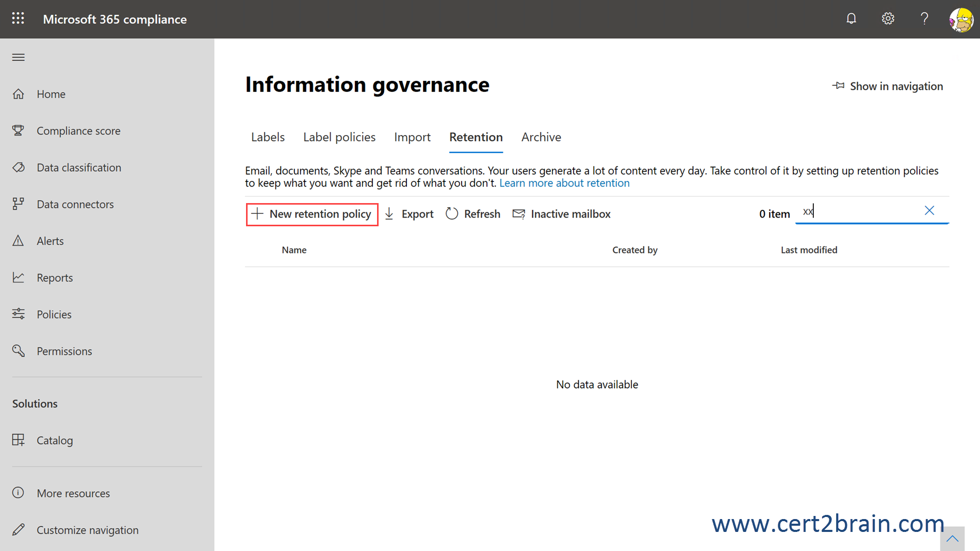Open Customize navigation
Image resolution: width=980 pixels, height=551 pixels.
click(88, 530)
